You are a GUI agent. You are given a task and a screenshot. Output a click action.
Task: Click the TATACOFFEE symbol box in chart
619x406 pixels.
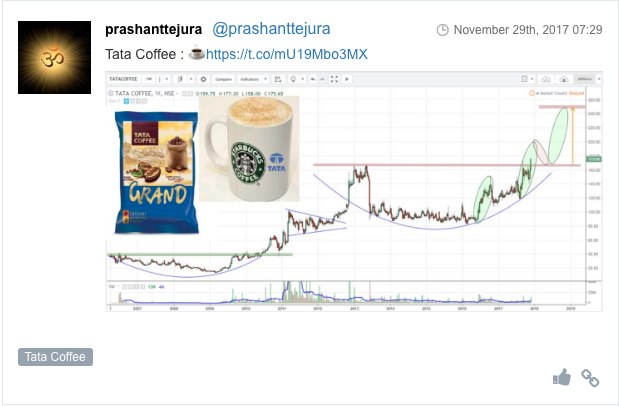(123, 79)
